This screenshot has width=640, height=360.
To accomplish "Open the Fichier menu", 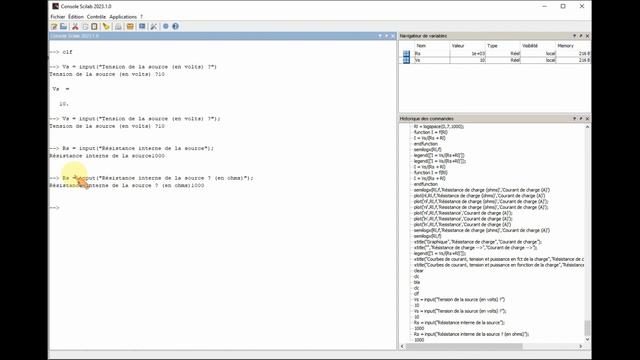I will [x=58, y=17].
